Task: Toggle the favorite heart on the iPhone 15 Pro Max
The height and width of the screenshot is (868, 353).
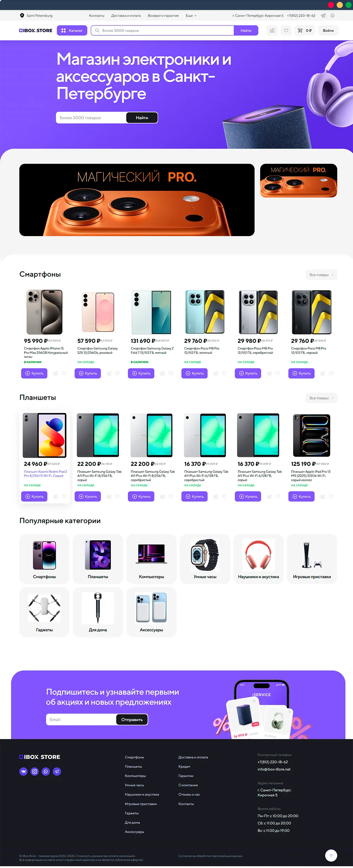Action: 64,373
